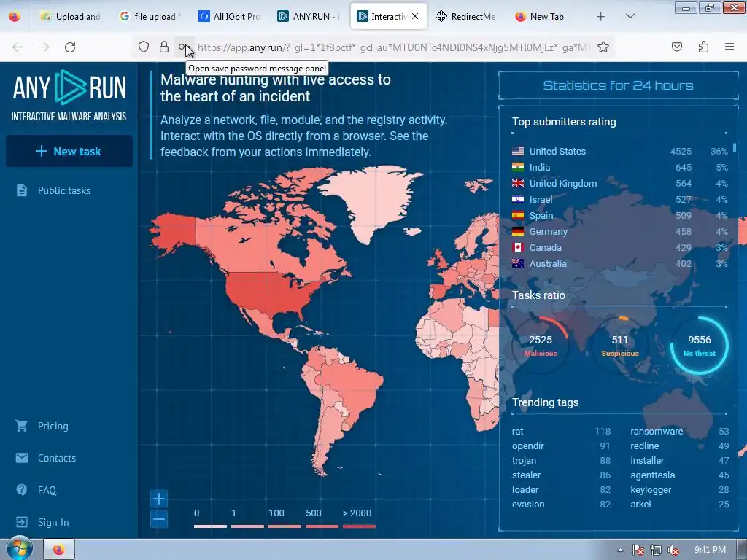Click the Sign In arrow icon
Viewport: 747px width, 560px height.
21,522
